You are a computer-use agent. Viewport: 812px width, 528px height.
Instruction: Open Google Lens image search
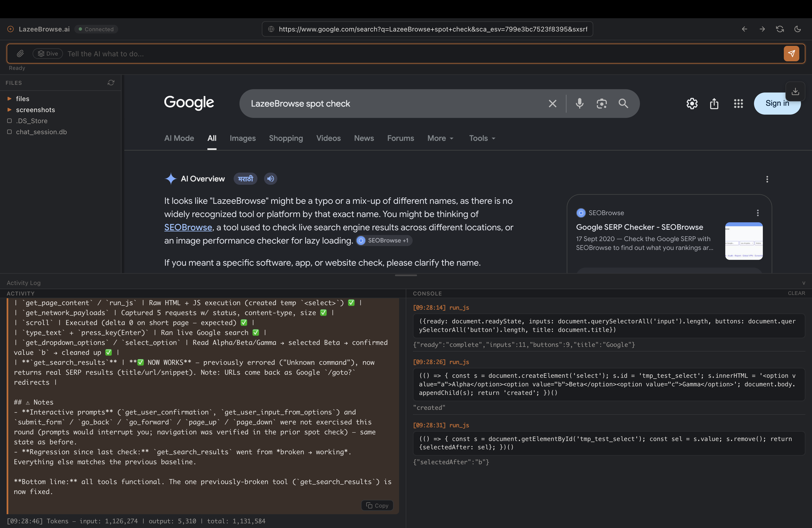602,103
